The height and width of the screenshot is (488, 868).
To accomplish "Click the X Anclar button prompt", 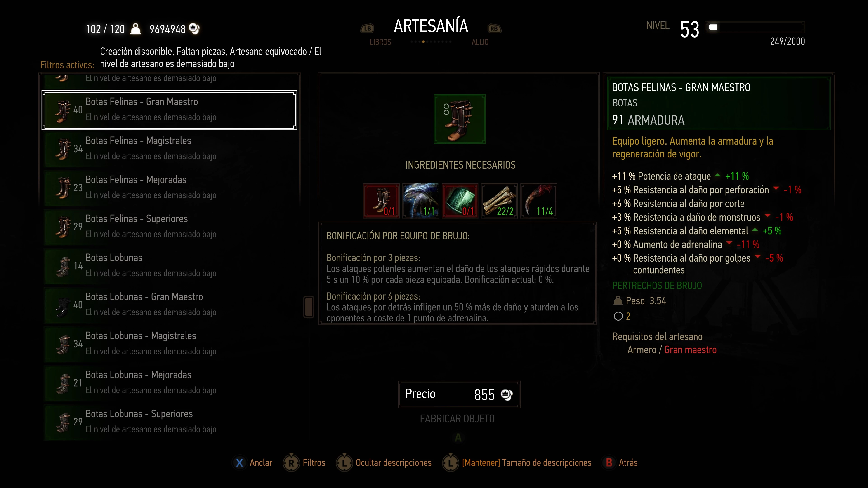I will coord(253,463).
